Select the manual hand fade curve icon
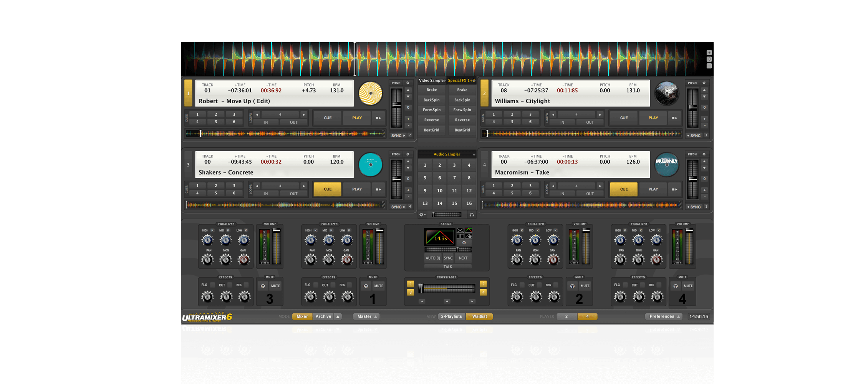Image resolution: width=868 pixels, height=384 pixels. click(x=469, y=236)
